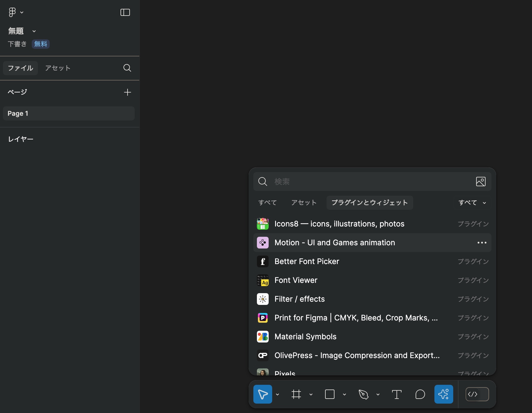This screenshot has height=413, width=532.
Task: Click the image search icon in the 検索 field
Action: [481, 182]
